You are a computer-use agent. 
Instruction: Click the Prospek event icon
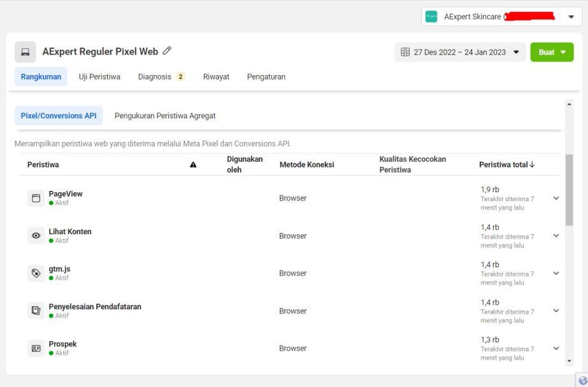[x=36, y=349]
